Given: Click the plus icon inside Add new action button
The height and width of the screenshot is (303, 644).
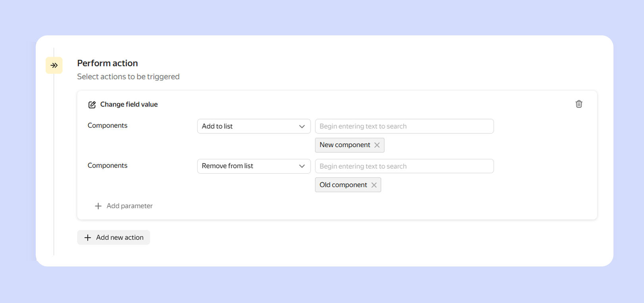Looking at the screenshot, I should (x=88, y=237).
